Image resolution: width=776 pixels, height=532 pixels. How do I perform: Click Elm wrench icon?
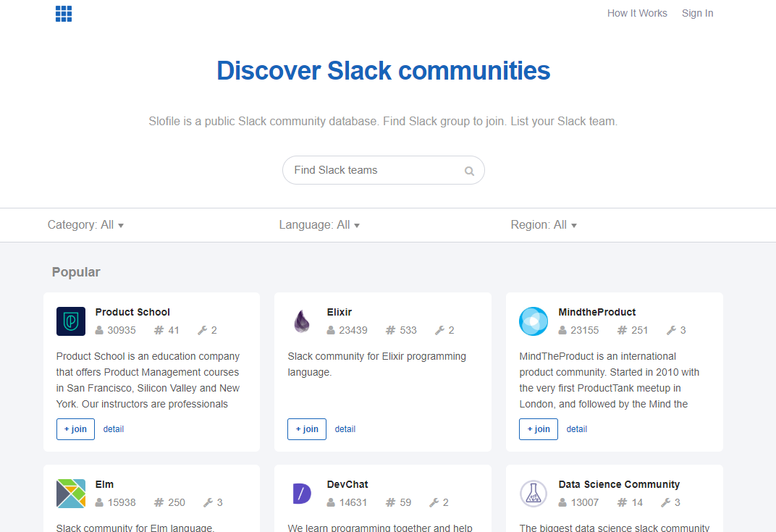(x=208, y=502)
